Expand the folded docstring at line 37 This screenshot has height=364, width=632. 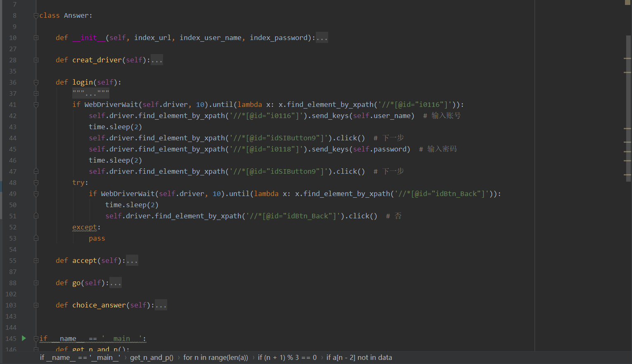[36, 94]
